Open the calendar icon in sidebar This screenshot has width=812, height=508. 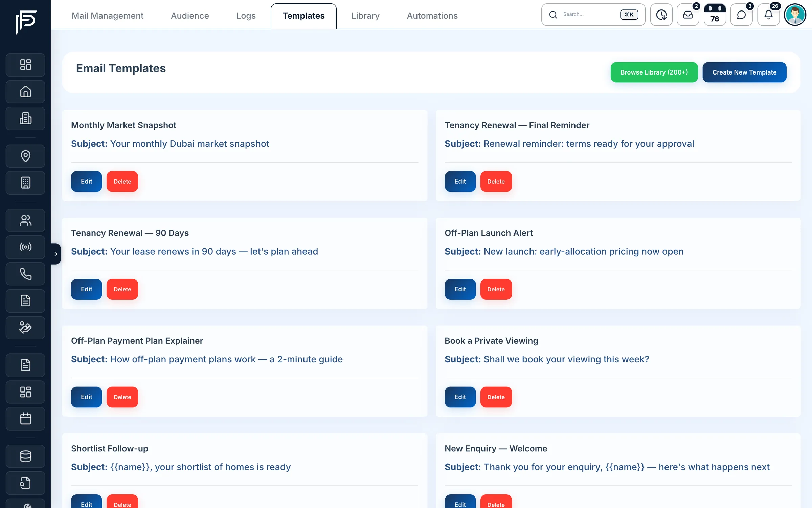point(25,419)
